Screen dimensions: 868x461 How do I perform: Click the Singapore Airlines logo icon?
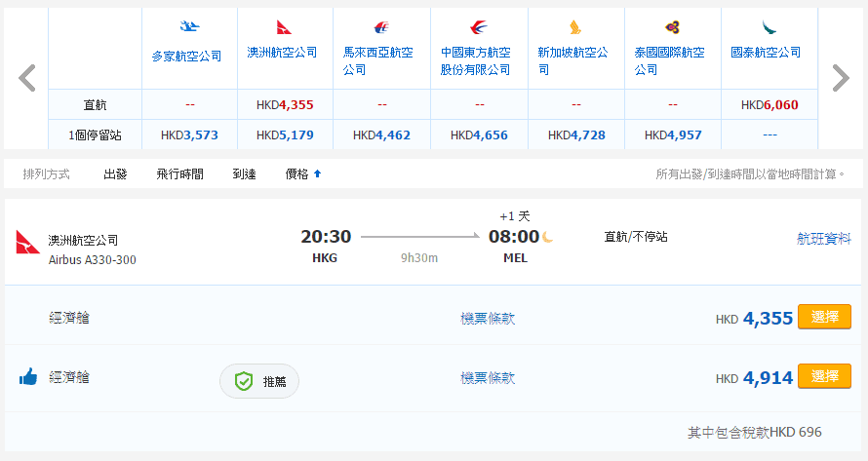pos(574,27)
